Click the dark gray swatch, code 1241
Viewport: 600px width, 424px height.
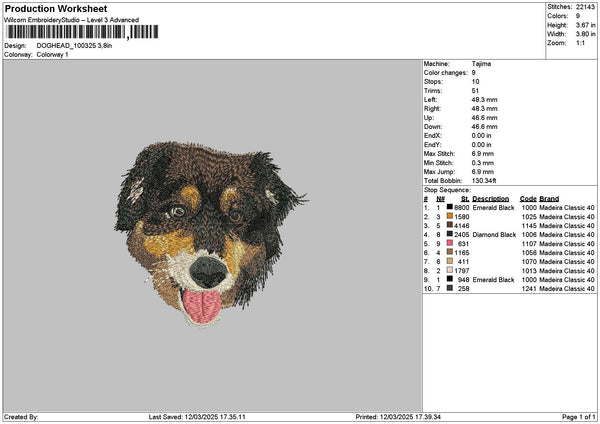[450, 288]
